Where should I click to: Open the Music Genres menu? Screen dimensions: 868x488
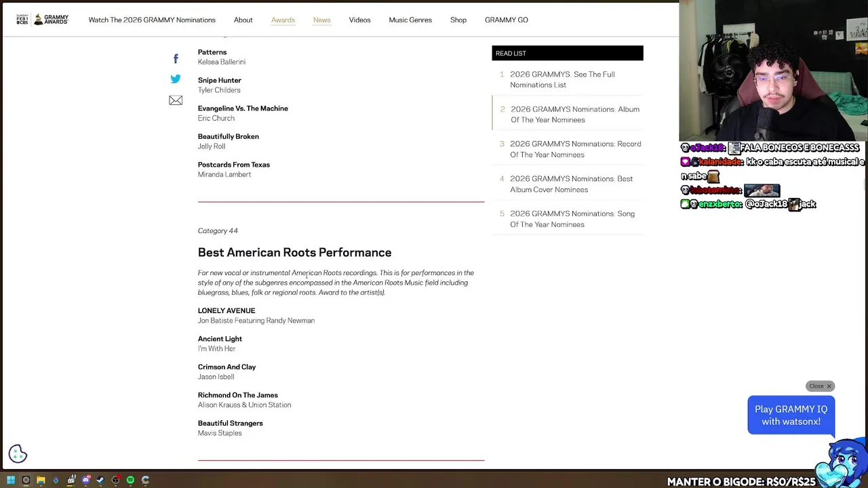pos(410,20)
